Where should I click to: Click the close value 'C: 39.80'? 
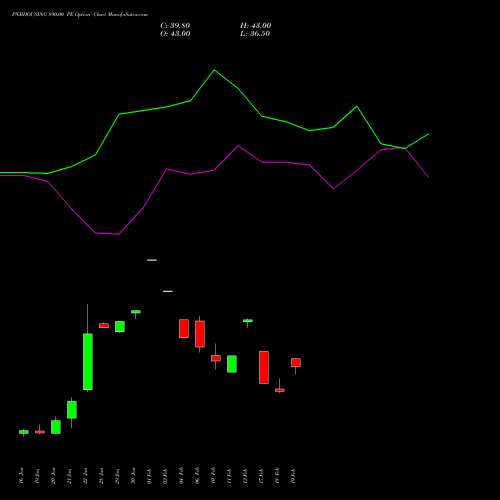point(175,26)
